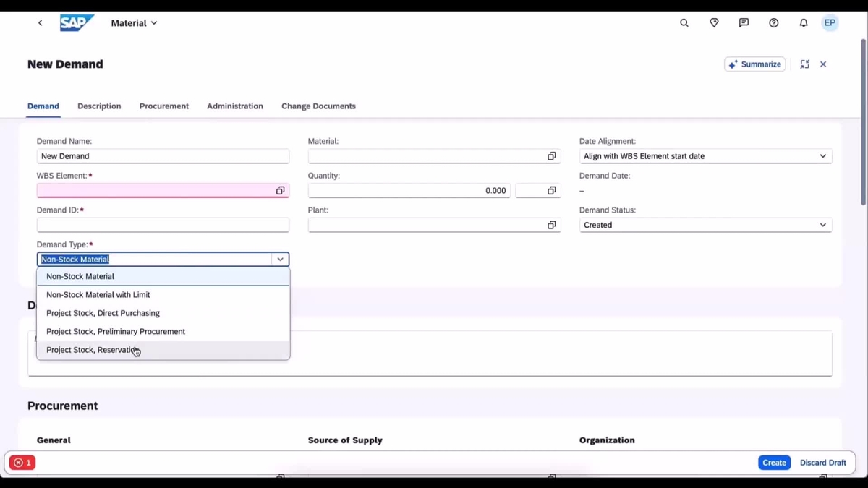868x488 pixels.
Task: Open the Date Alignment dropdown
Action: tap(822, 155)
